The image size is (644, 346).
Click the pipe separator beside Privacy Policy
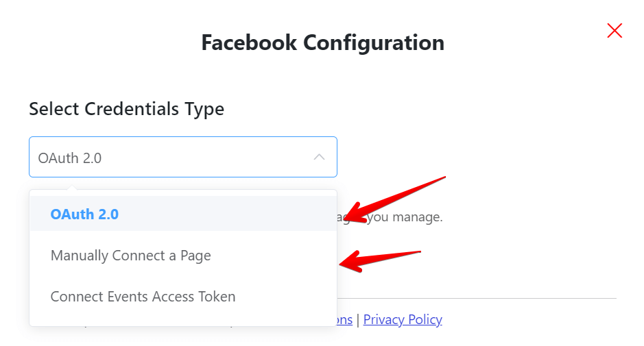point(358,319)
